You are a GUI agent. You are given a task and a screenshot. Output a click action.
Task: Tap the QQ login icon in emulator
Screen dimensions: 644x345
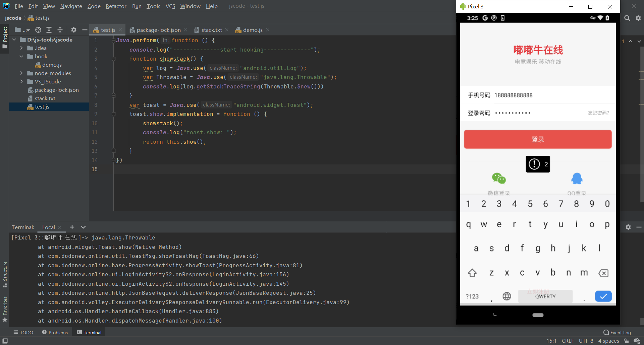click(577, 179)
